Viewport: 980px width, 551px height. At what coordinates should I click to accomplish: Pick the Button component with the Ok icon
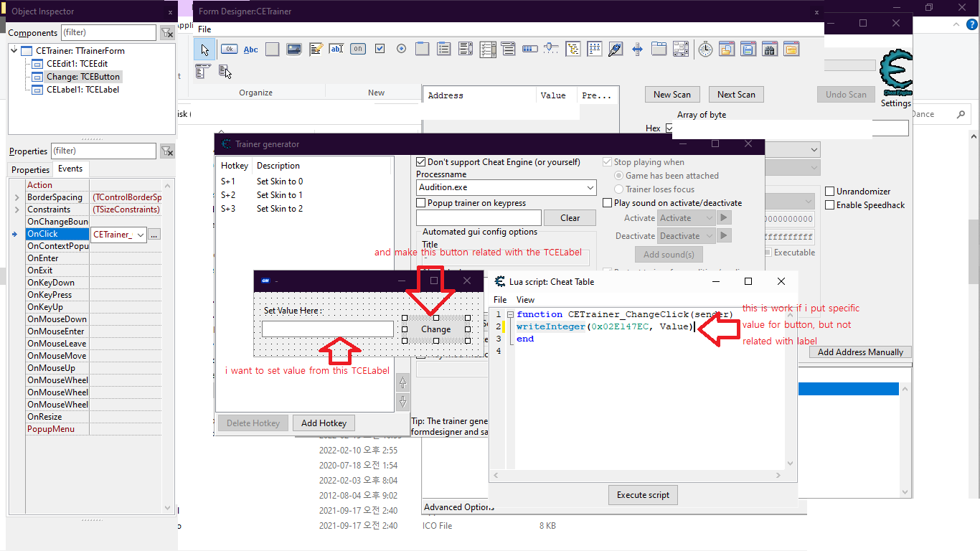pyautogui.click(x=229, y=50)
